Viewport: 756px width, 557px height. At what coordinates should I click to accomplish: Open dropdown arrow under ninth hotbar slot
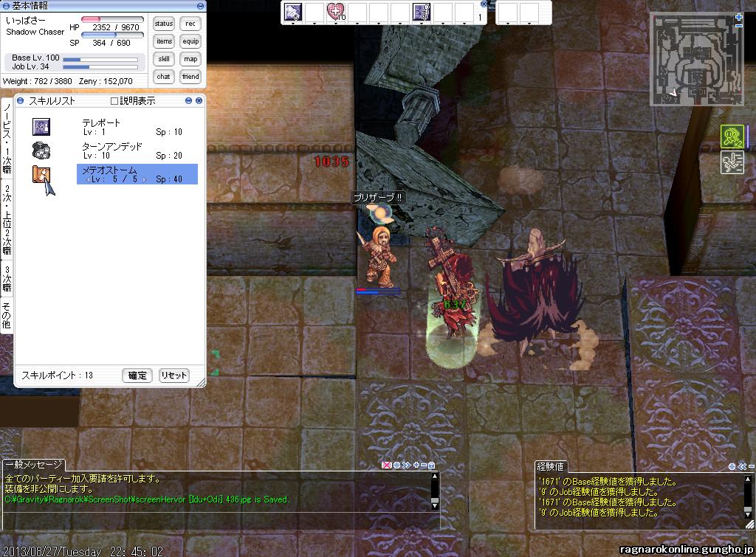[x=464, y=23]
